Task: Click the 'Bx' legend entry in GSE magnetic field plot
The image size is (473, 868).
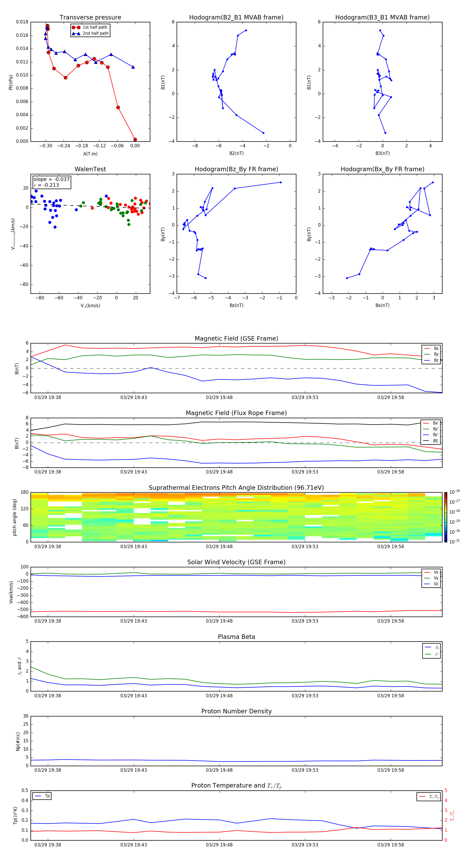Action: point(431,349)
